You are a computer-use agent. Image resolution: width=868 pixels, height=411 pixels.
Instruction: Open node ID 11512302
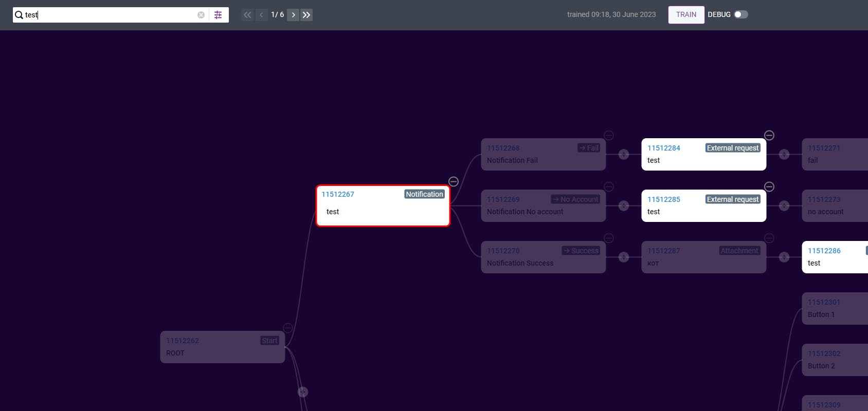coord(824,353)
